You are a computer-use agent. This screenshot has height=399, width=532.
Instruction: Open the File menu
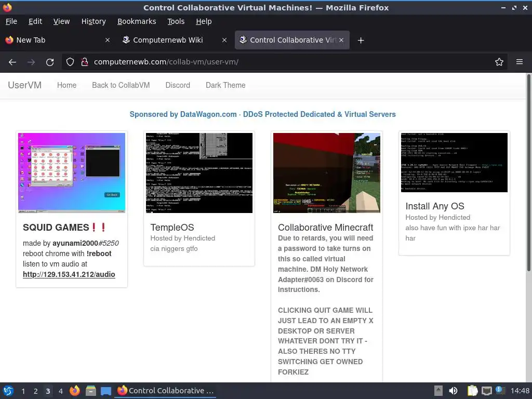(x=11, y=21)
